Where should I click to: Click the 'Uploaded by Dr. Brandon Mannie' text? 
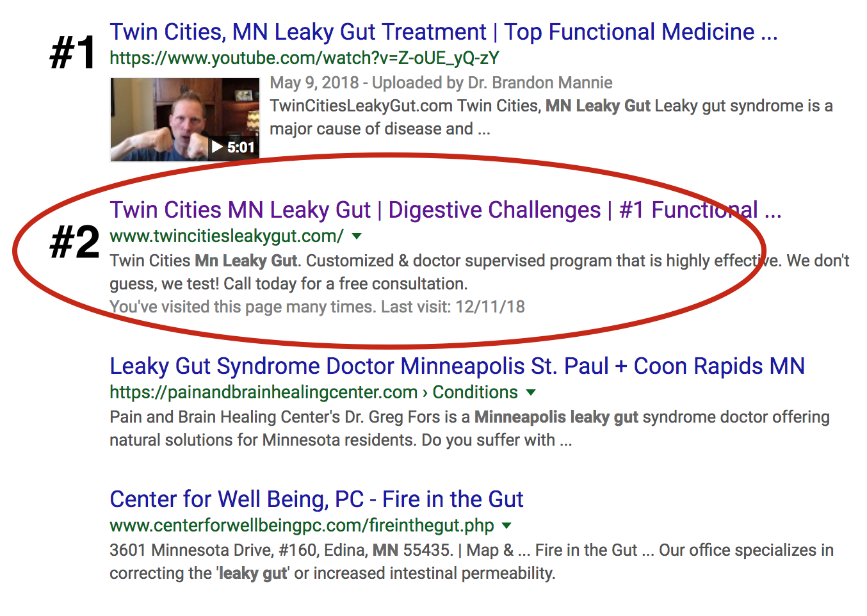pos(492,83)
